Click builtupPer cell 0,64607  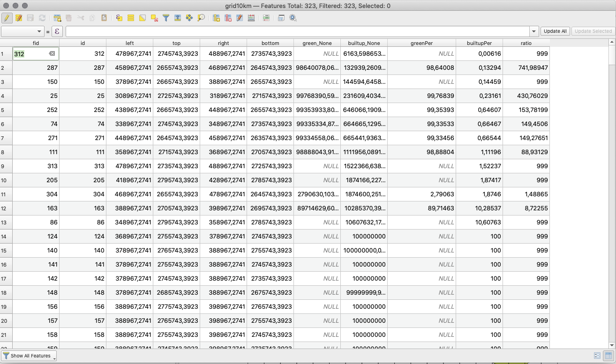point(479,110)
